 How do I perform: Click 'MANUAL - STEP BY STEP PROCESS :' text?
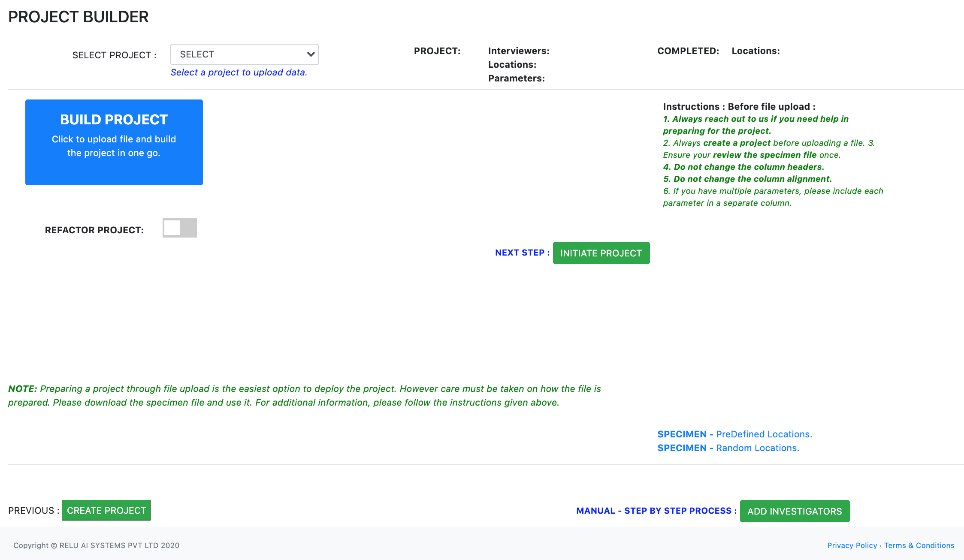tap(656, 511)
